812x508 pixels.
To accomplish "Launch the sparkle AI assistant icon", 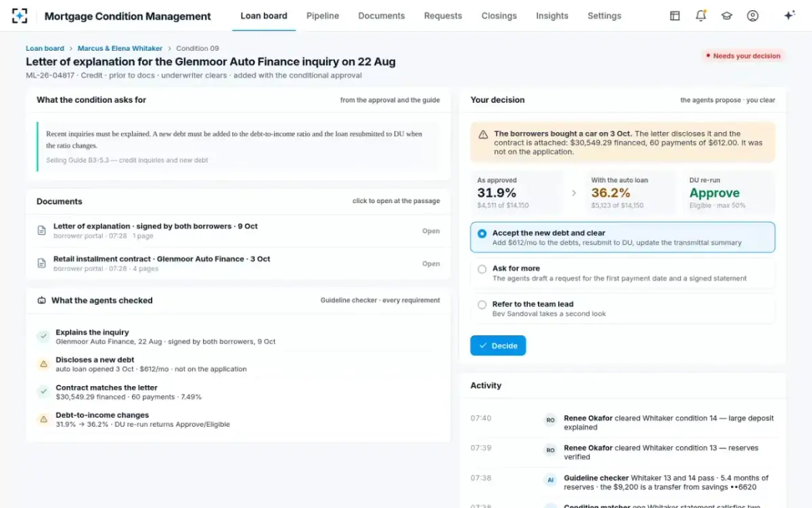I will coord(789,16).
